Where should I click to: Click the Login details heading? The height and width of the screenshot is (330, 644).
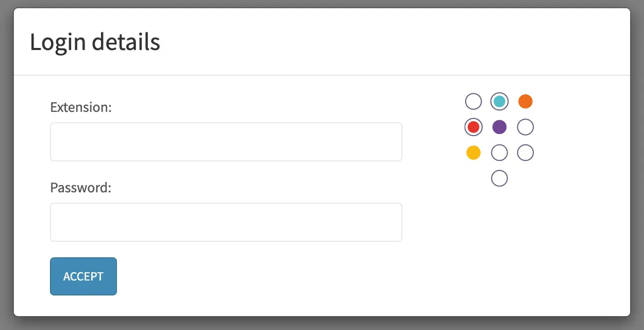[x=95, y=42]
